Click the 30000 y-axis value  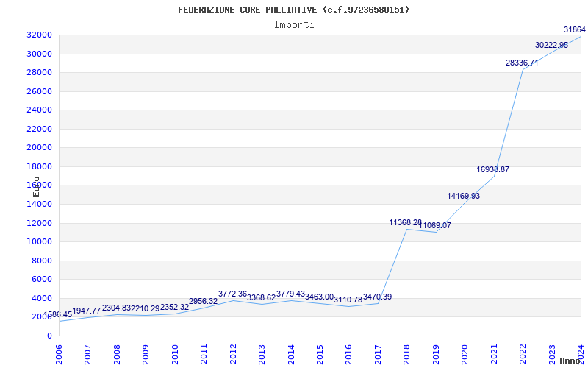pyautogui.click(x=39, y=54)
